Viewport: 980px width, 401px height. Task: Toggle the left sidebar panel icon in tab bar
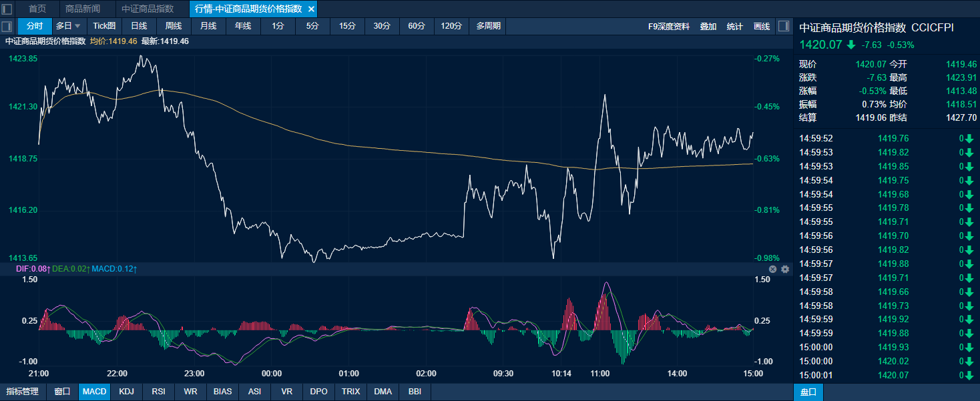7,9
